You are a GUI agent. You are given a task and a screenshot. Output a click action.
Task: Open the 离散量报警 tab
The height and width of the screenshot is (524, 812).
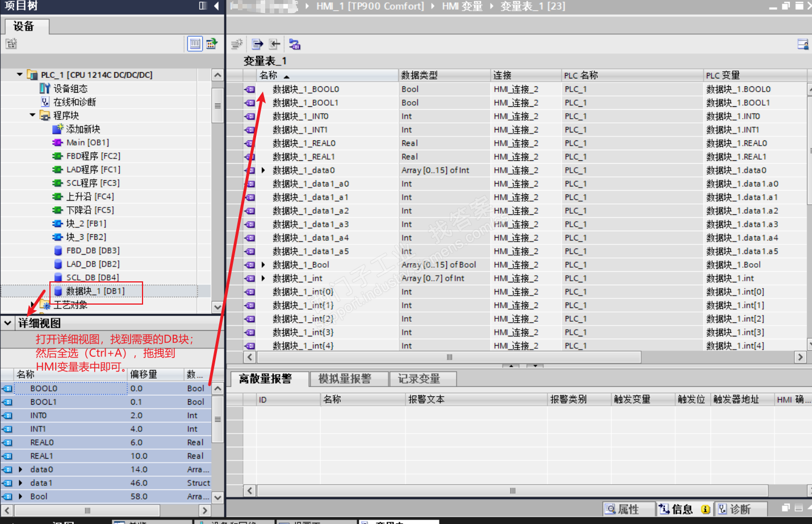point(269,379)
